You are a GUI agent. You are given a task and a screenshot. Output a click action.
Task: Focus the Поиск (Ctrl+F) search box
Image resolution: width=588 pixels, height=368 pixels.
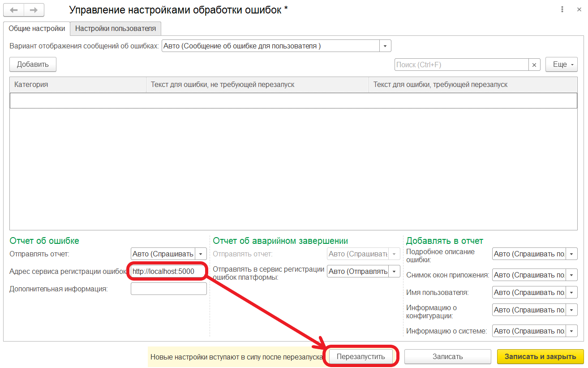(461, 65)
